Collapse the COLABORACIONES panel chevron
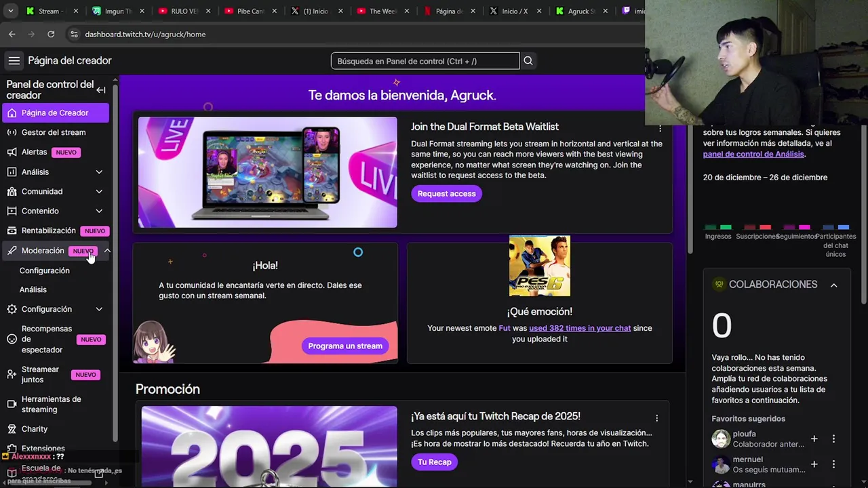 click(x=834, y=285)
